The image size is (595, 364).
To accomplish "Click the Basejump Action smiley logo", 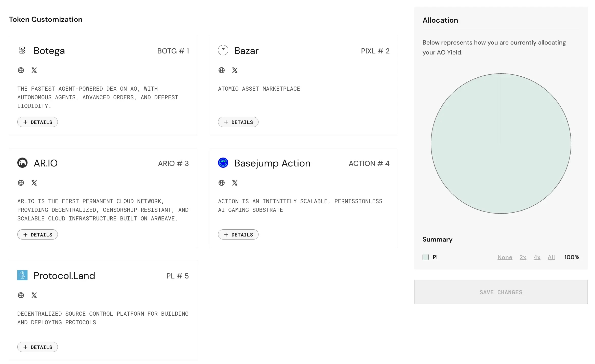I will 223,163.
